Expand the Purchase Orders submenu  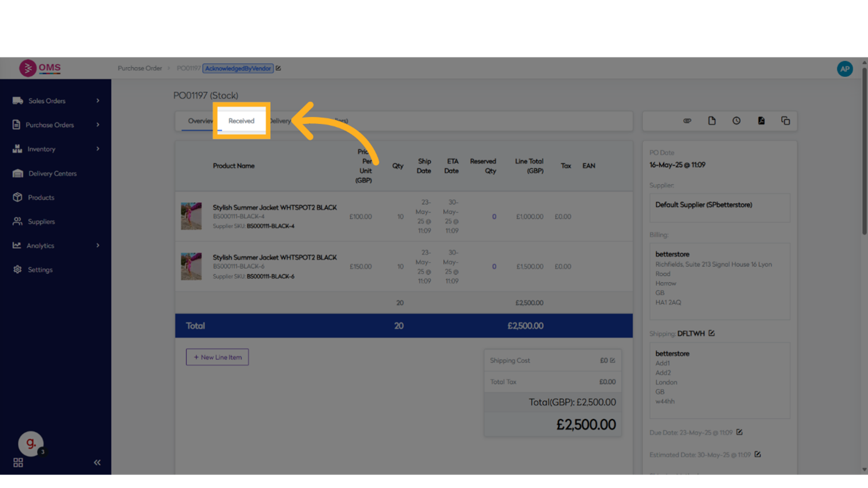pos(98,125)
